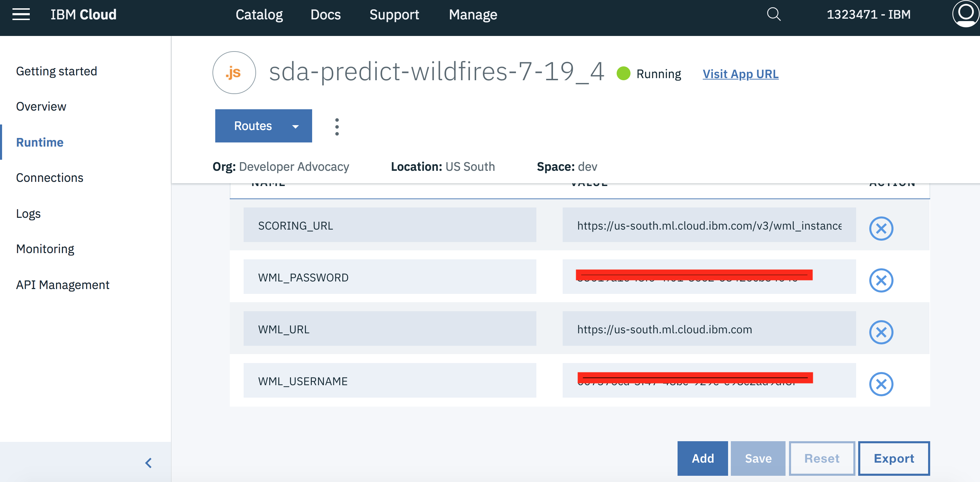The image size is (980, 482).
Task: Open the three-dot actions menu
Action: [x=337, y=127]
